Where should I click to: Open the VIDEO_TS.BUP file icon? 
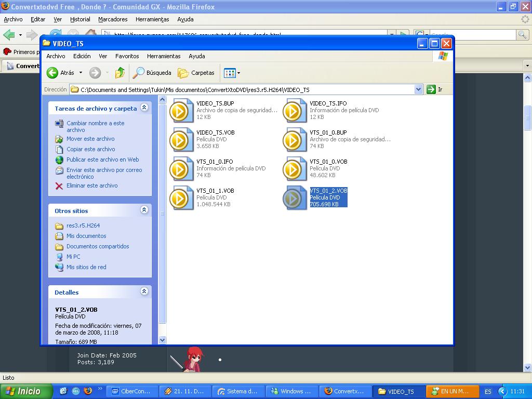click(181, 111)
